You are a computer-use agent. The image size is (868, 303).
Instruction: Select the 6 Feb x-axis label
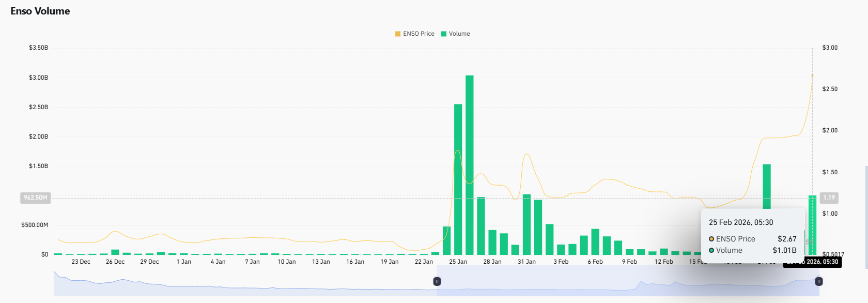pos(595,262)
